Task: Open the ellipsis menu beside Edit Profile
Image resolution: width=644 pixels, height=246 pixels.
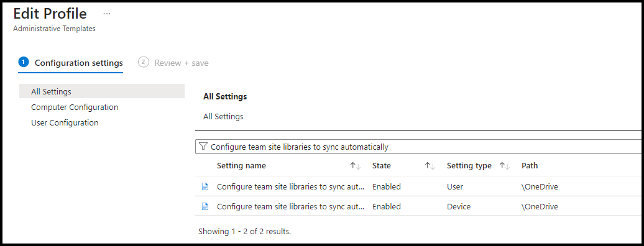Action: pos(107,14)
